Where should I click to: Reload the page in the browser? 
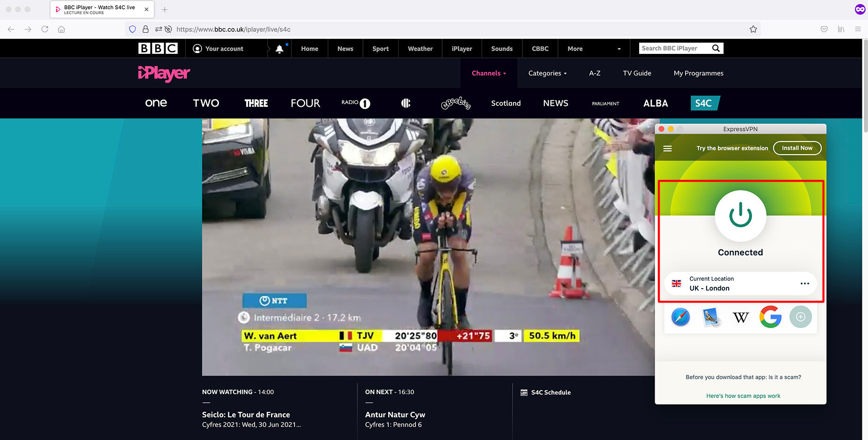(45, 29)
